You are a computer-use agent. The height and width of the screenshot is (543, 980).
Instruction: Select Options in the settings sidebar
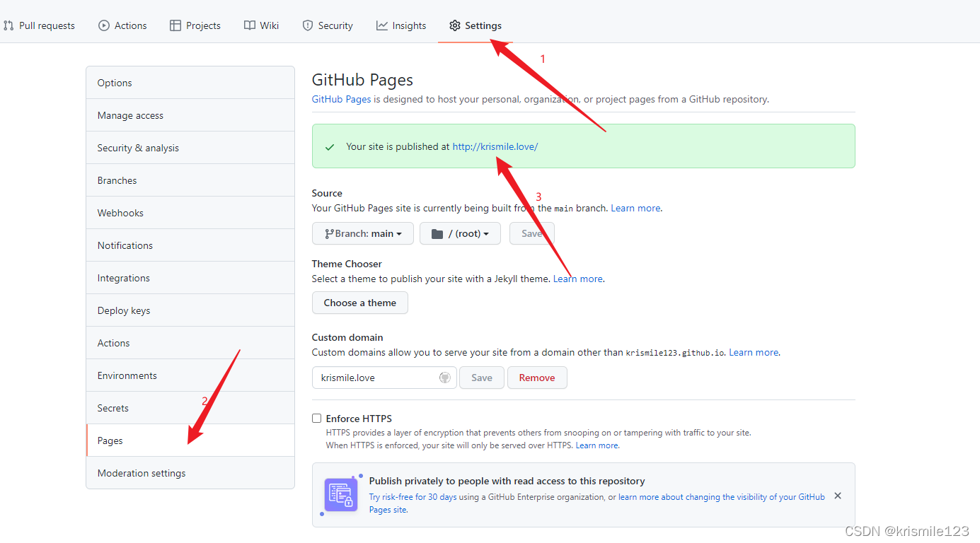coord(190,83)
